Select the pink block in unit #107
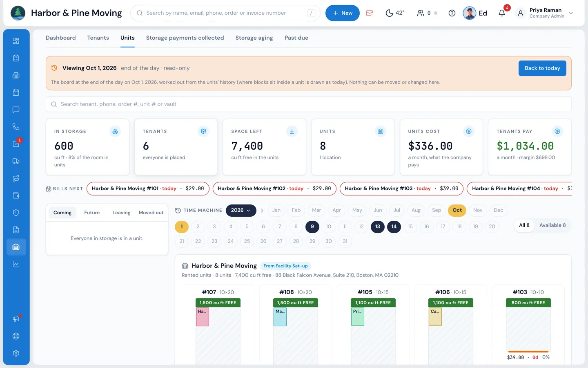Image resolution: width=588 pixels, height=368 pixels. 203,317
